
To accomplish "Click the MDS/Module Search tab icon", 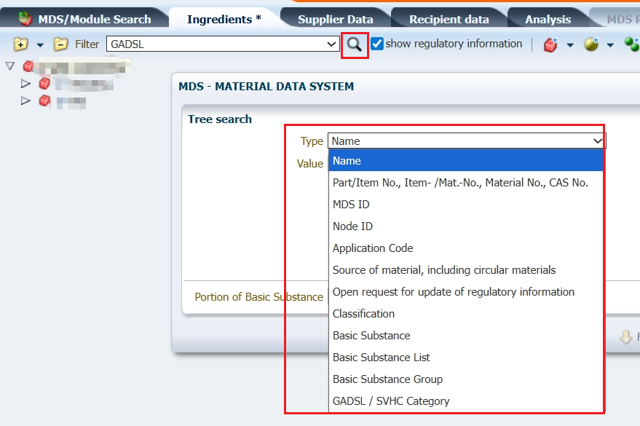I will 24,18.
